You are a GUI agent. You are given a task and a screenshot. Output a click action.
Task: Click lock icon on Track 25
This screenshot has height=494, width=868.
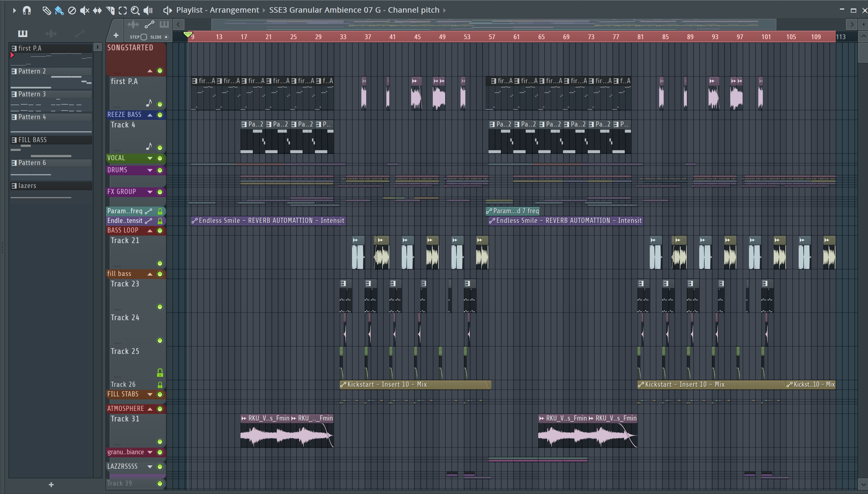(x=160, y=373)
